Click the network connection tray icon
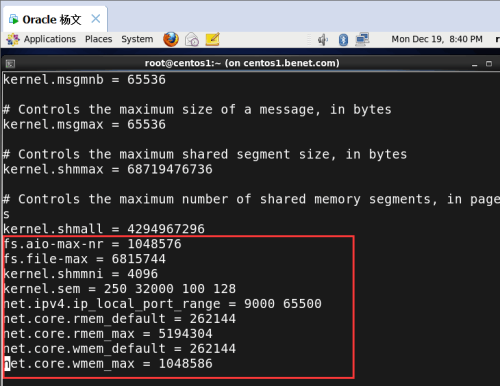Image resolution: width=500 pixels, height=386 pixels. pyautogui.click(x=362, y=39)
